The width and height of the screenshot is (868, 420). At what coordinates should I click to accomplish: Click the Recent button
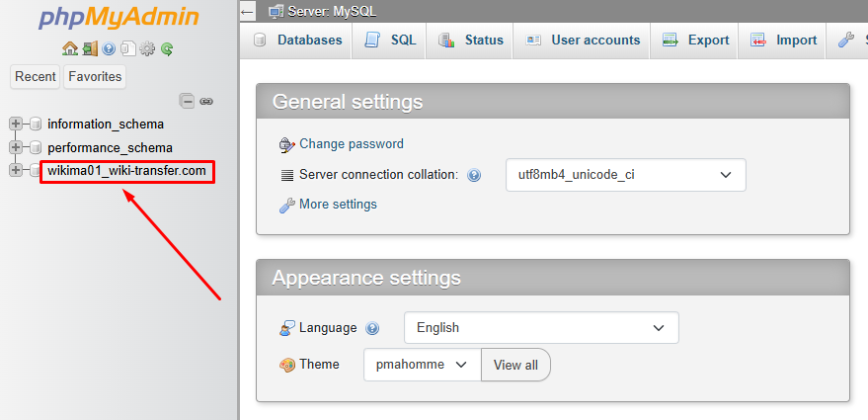tap(36, 76)
